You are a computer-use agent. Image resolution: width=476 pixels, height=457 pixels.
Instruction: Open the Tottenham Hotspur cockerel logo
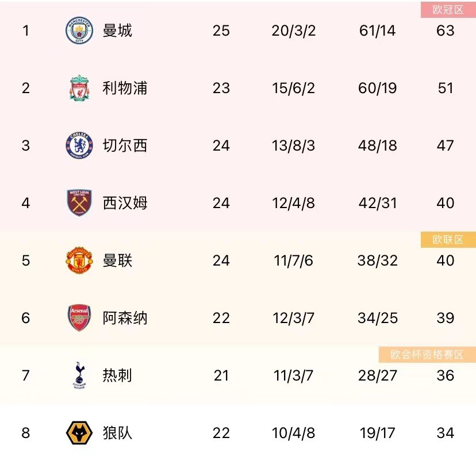click(79, 375)
